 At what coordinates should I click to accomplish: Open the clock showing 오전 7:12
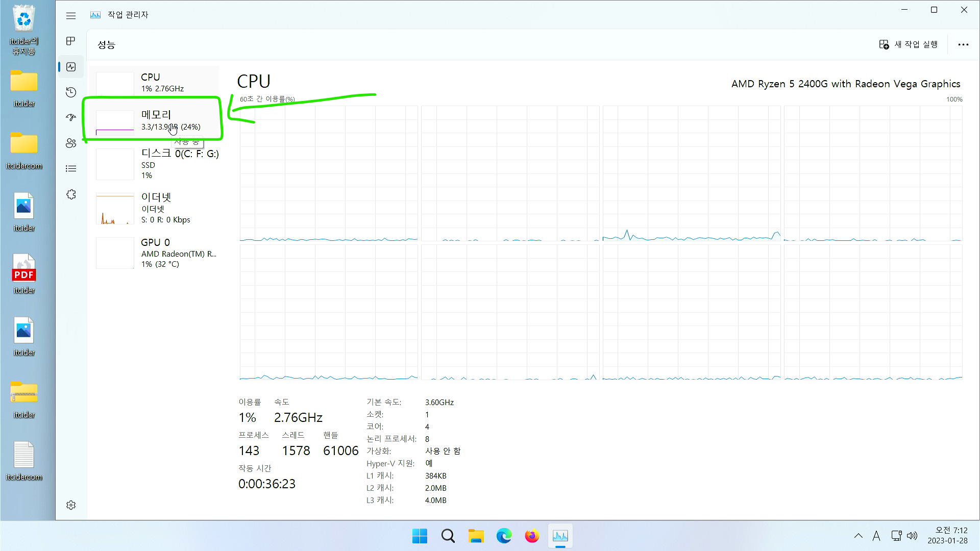[948, 536]
